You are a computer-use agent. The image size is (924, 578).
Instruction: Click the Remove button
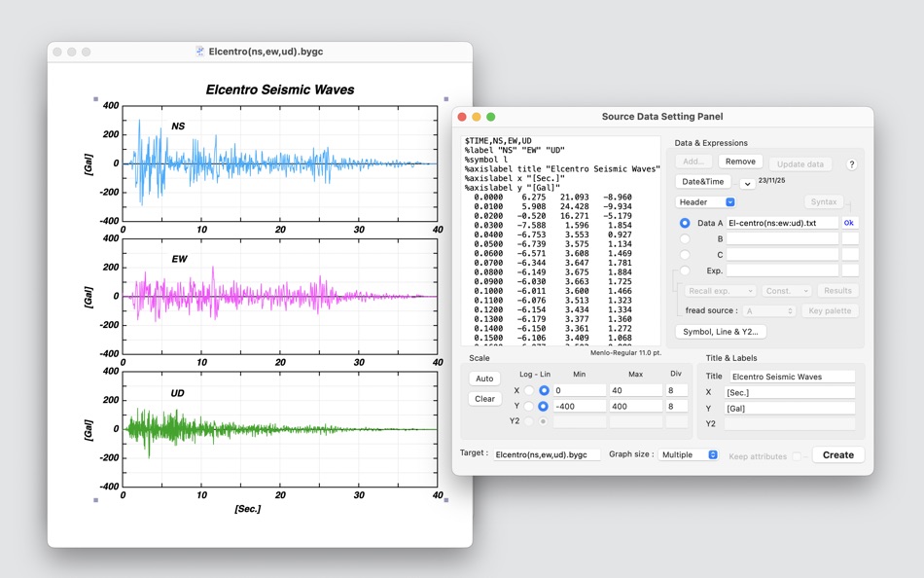coord(740,162)
